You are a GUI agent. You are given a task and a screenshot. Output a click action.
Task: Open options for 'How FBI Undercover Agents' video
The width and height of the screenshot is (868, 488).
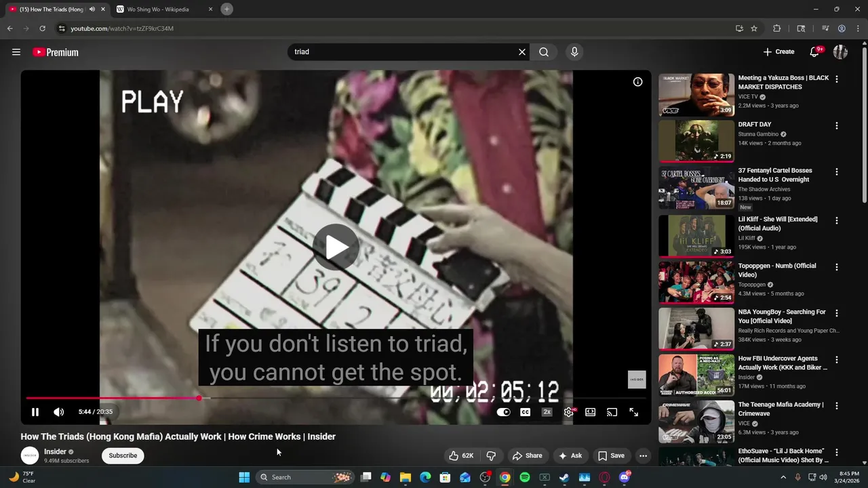click(836, 360)
